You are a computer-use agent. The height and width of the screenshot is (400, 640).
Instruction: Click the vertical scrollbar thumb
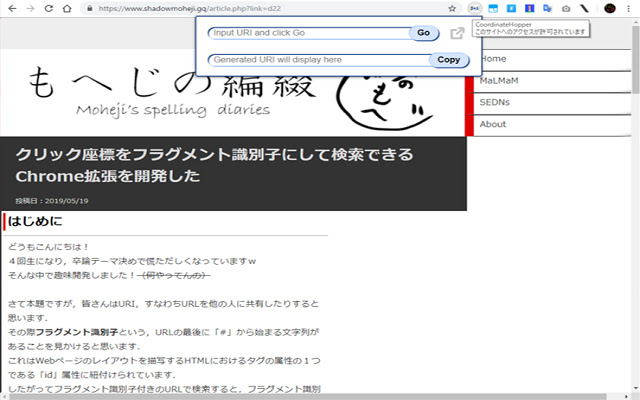tap(636, 60)
